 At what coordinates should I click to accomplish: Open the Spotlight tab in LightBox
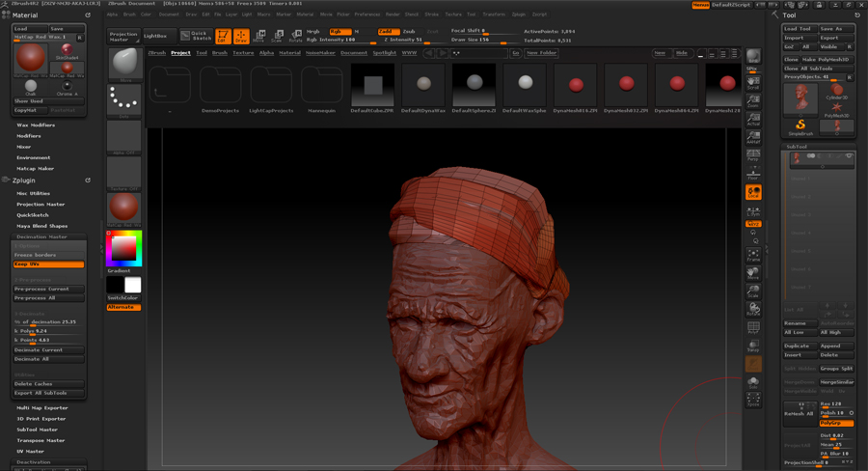384,53
